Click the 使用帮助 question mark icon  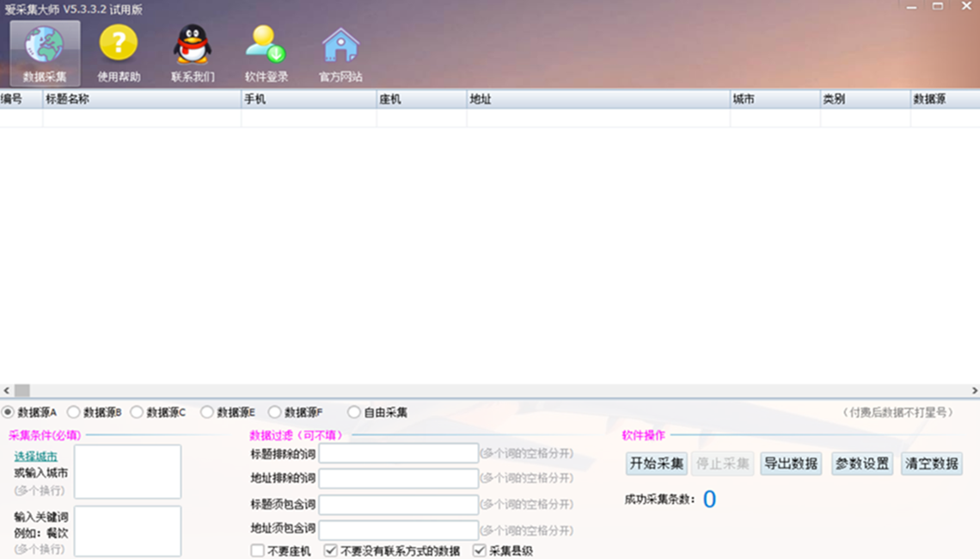coord(119,45)
